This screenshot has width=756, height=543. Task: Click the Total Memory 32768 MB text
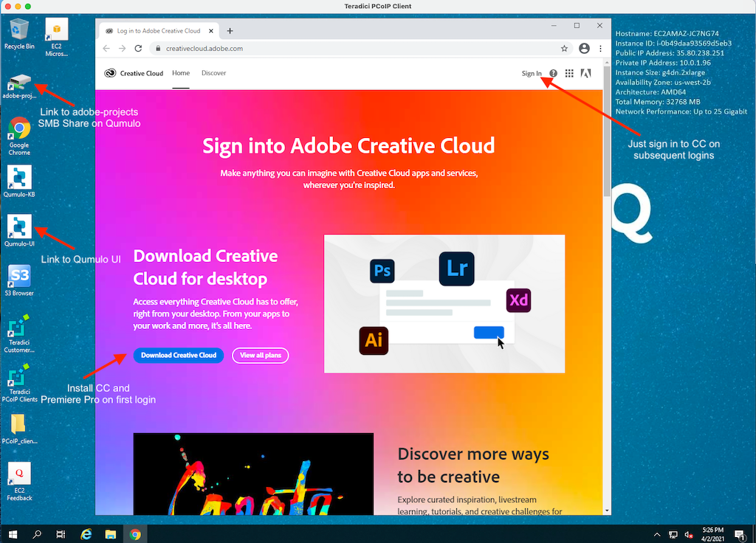[658, 102]
